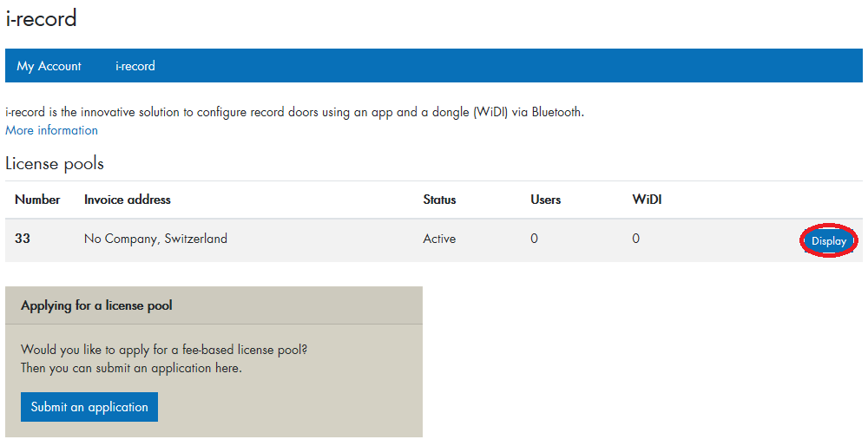The height and width of the screenshot is (446, 868).
Task: Click the Status column header
Action: click(439, 200)
